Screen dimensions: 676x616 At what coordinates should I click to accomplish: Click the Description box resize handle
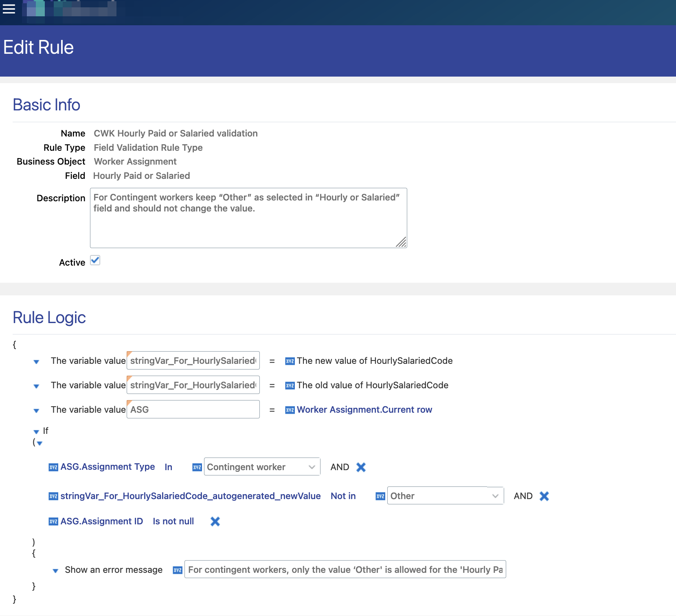[402, 242]
